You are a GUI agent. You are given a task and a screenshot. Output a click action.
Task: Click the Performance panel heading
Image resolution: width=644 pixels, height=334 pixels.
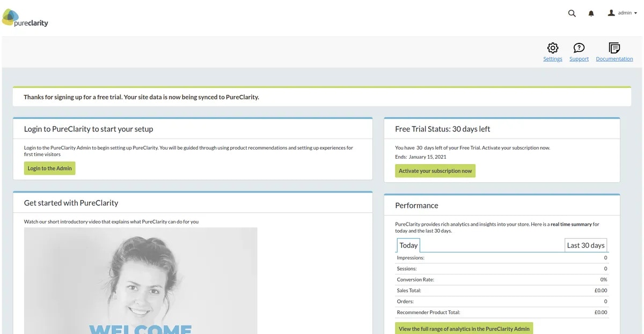416,205
